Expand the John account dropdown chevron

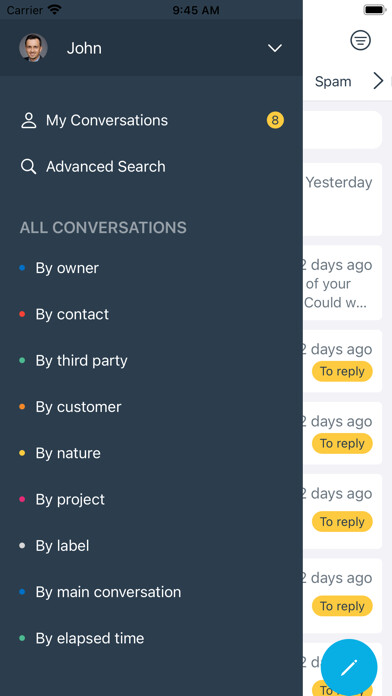(275, 48)
